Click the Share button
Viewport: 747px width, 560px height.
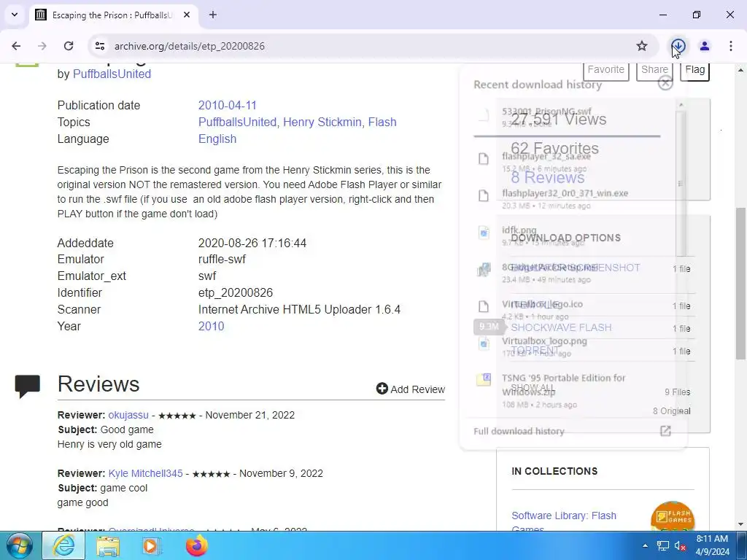[654, 69]
